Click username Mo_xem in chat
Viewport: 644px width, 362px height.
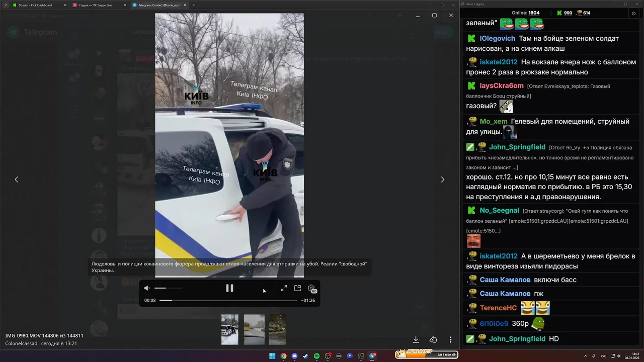pyautogui.click(x=494, y=121)
